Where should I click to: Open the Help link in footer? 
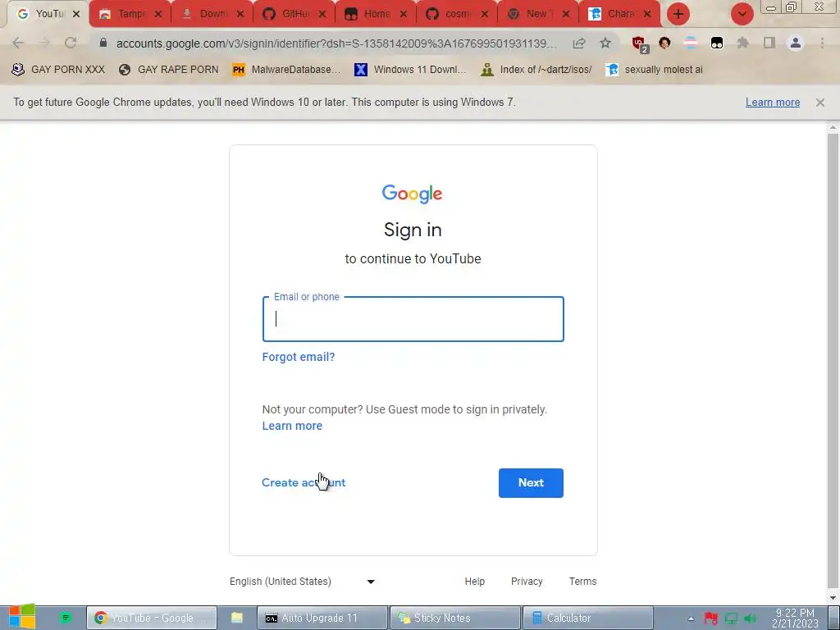click(475, 582)
